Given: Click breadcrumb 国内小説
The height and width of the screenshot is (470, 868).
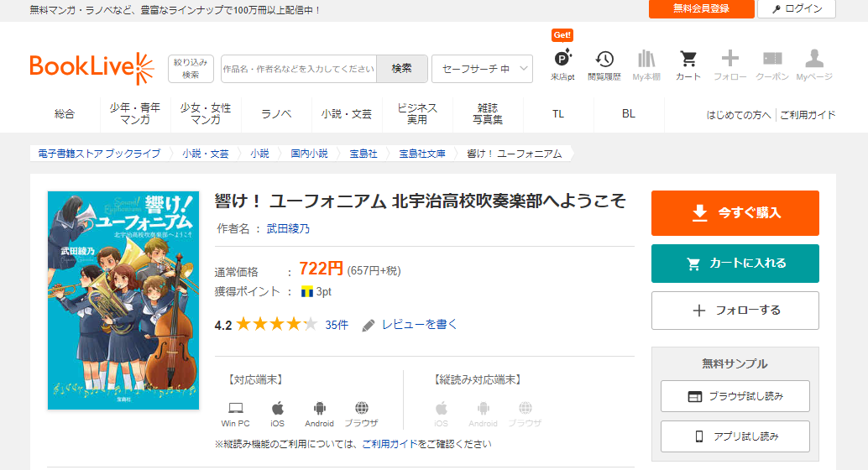Looking at the screenshot, I should tap(310, 154).
